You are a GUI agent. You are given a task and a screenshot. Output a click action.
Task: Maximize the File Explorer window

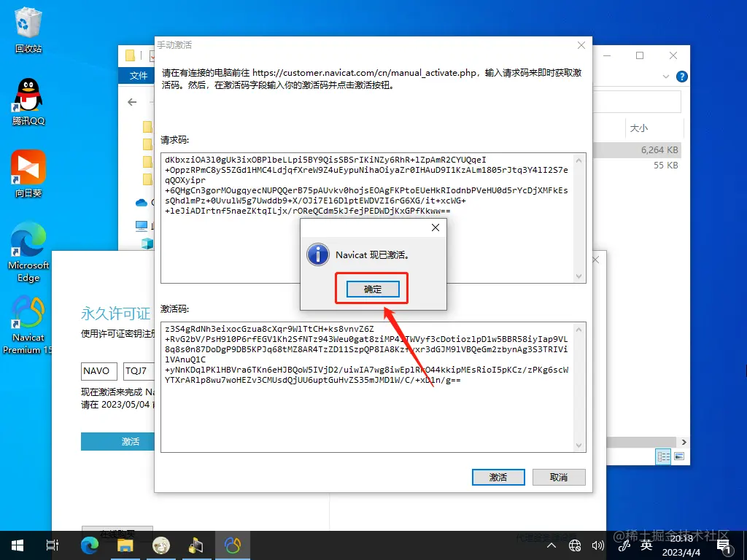640,55
